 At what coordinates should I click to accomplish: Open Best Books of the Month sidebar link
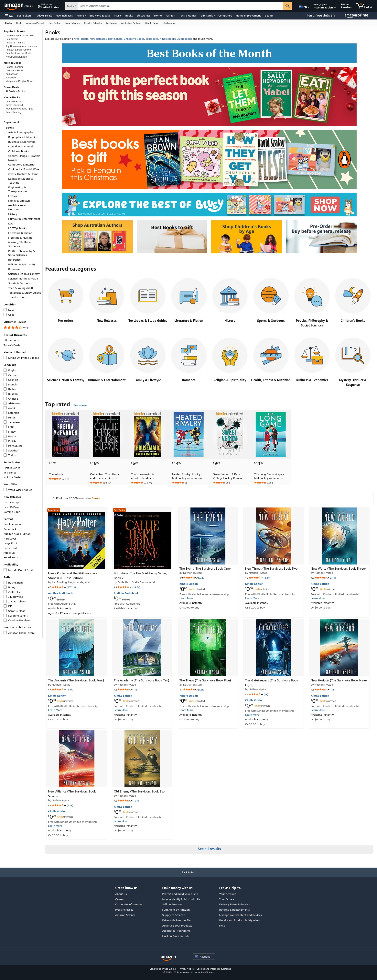pyautogui.click(x=19, y=53)
